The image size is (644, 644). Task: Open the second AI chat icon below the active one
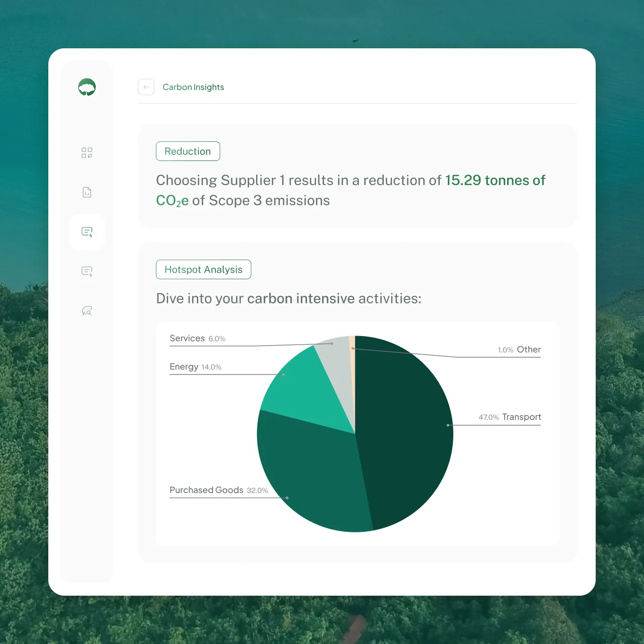click(x=87, y=271)
